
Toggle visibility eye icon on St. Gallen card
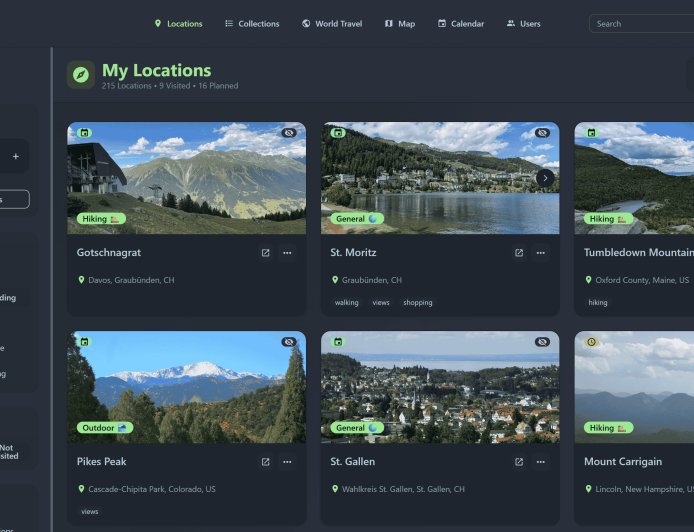pos(543,342)
